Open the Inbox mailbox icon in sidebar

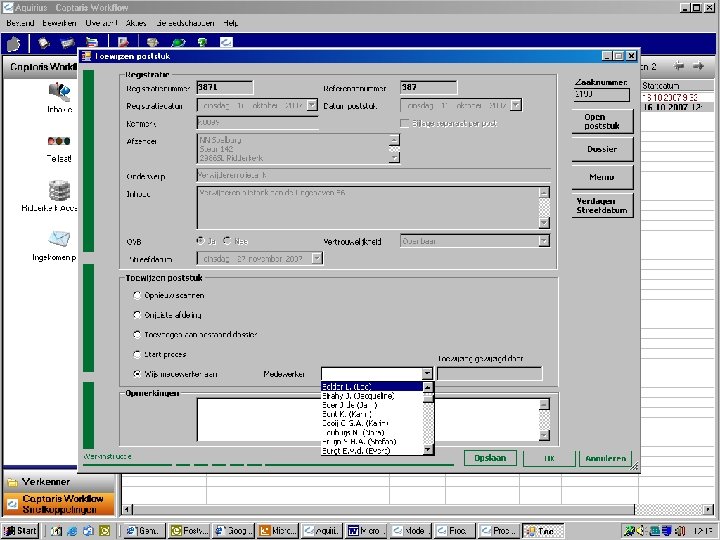(x=59, y=91)
